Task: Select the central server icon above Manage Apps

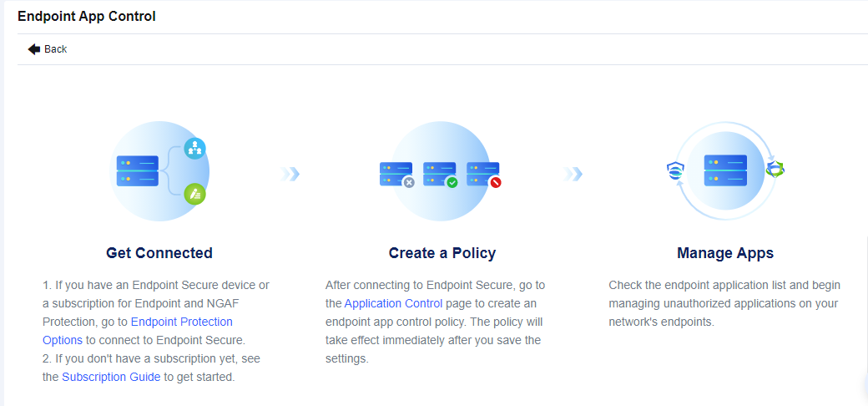Action: (x=724, y=170)
